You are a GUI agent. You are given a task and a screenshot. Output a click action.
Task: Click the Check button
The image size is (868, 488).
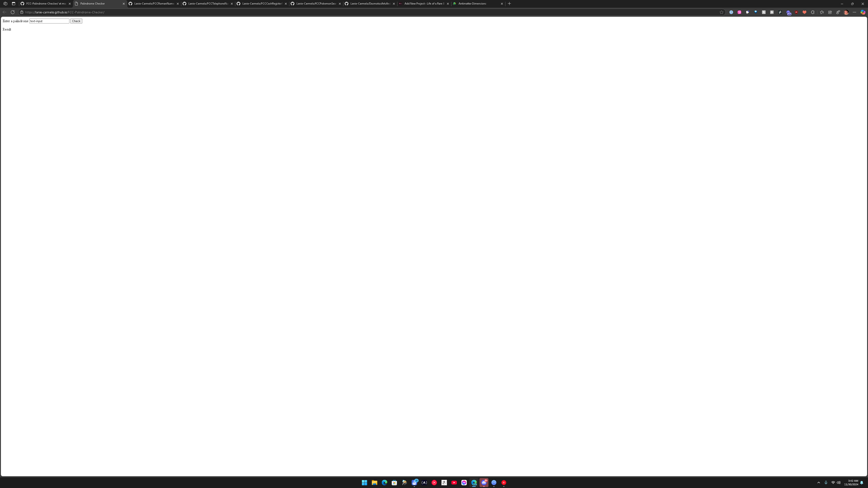[76, 21]
